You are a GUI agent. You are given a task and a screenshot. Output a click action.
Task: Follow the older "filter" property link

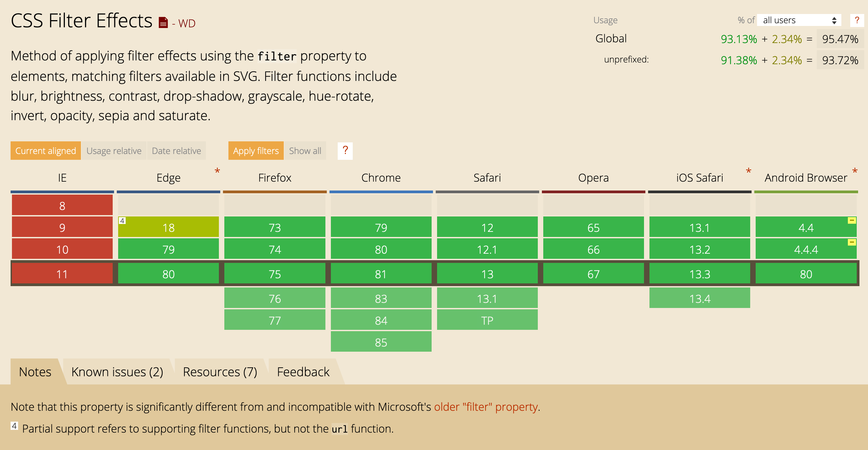coord(486,407)
